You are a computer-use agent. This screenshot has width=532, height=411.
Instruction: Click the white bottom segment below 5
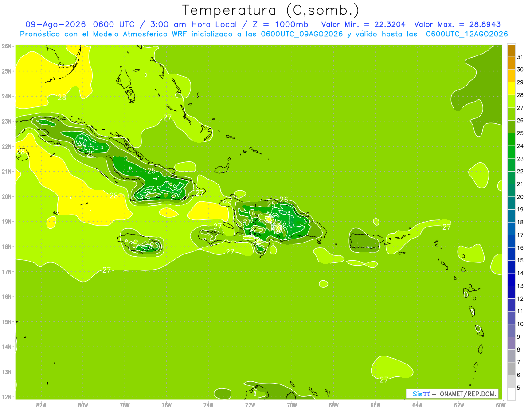click(511, 394)
